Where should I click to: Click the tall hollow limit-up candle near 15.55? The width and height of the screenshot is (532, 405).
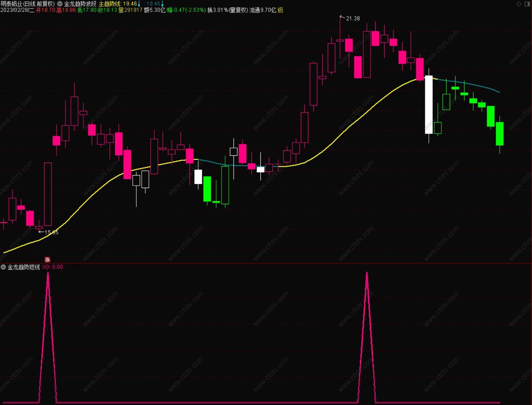click(48, 194)
